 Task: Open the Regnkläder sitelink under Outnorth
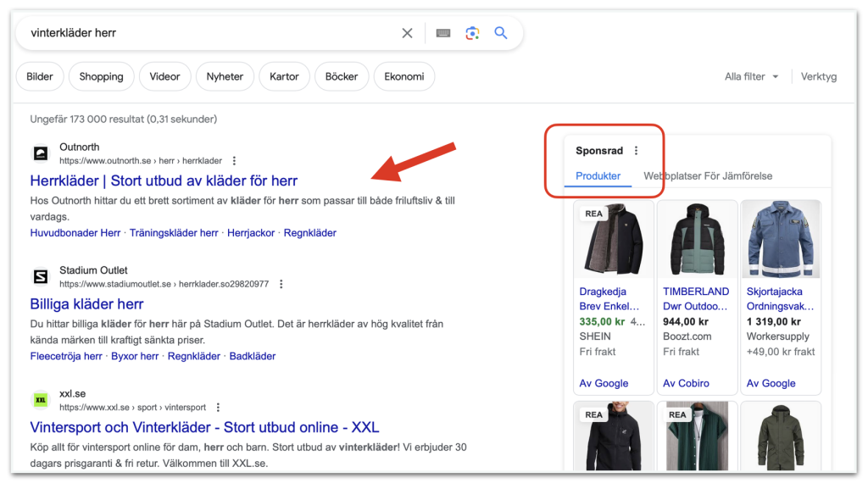coord(310,233)
